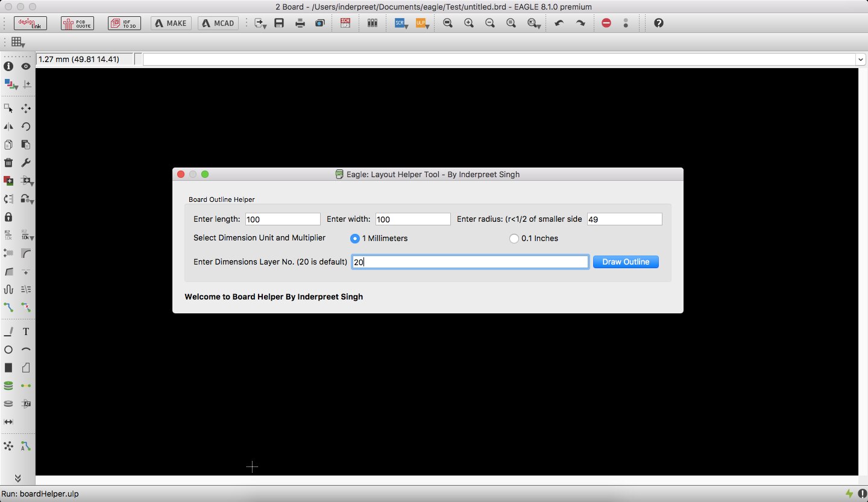The height and width of the screenshot is (502, 868).
Task: Close the Layout Helper Tool dialog
Action: [x=180, y=174]
